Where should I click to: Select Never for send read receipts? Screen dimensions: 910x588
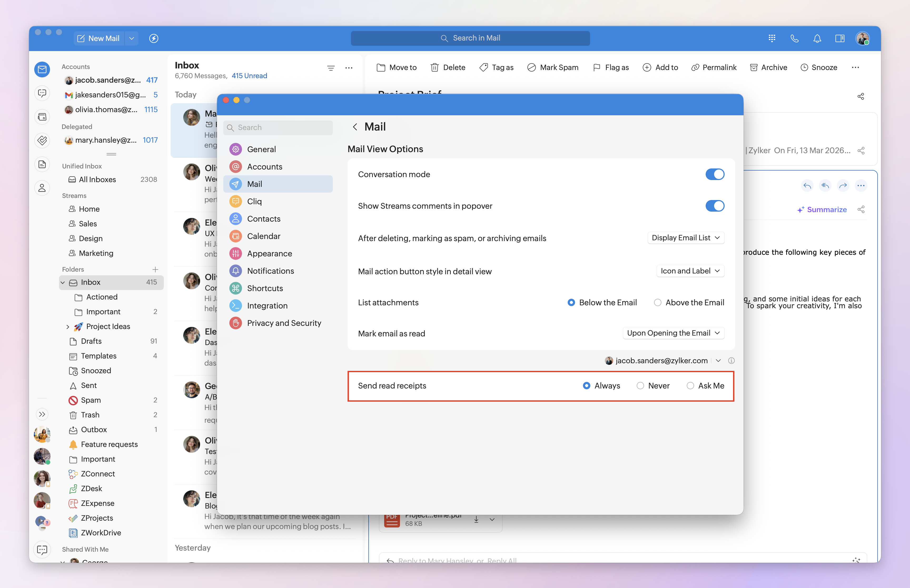click(640, 386)
